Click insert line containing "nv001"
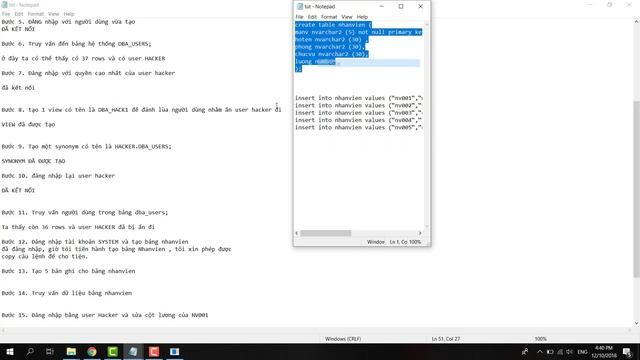 coord(358,98)
